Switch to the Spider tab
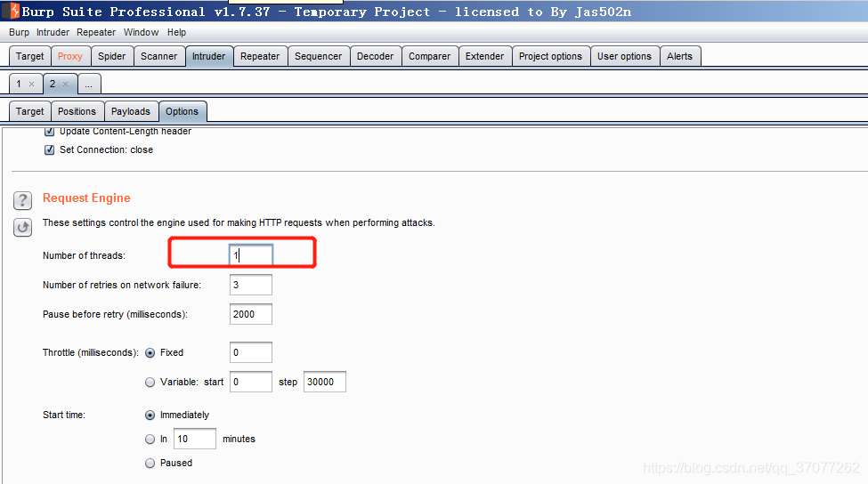This screenshot has height=484, width=868. point(112,56)
